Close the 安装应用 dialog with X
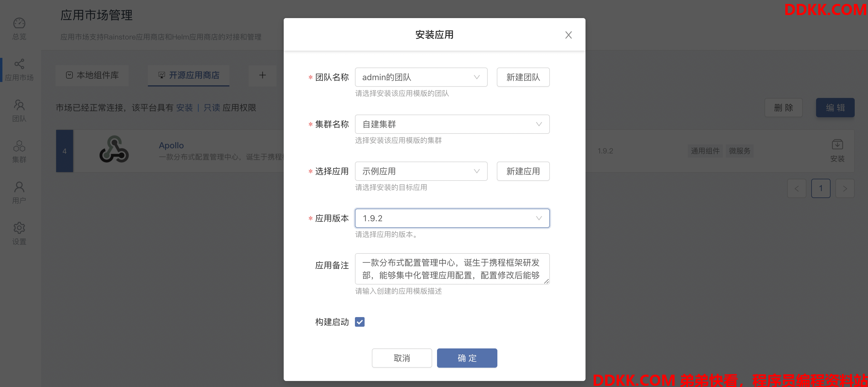 click(568, 35)
